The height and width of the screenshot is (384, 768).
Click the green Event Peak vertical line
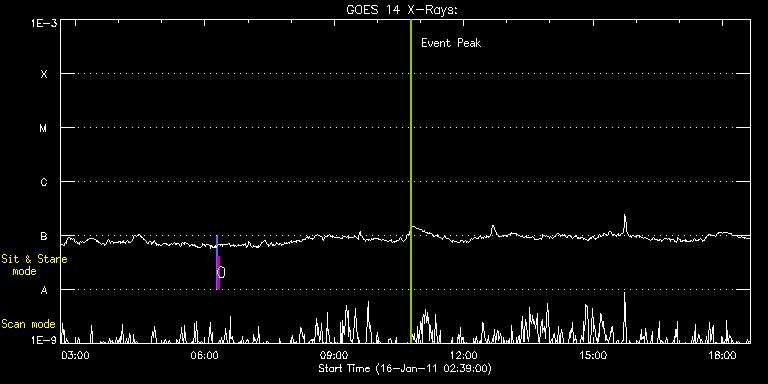[x=411, y=181]
